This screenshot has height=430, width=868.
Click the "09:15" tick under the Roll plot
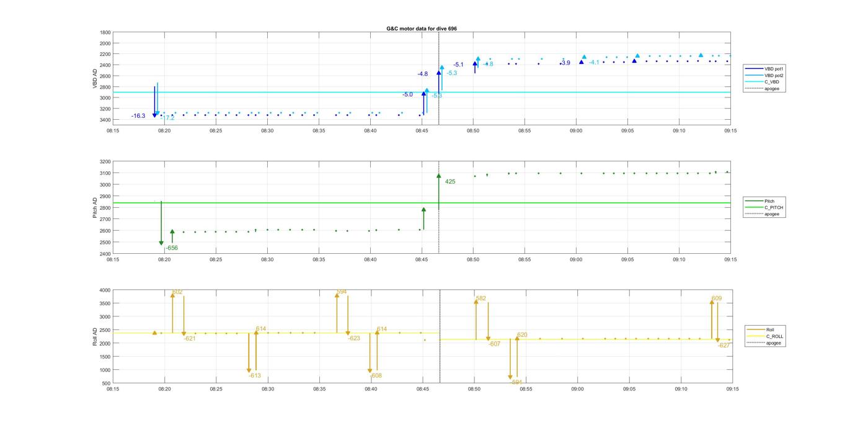coord(732,389)
